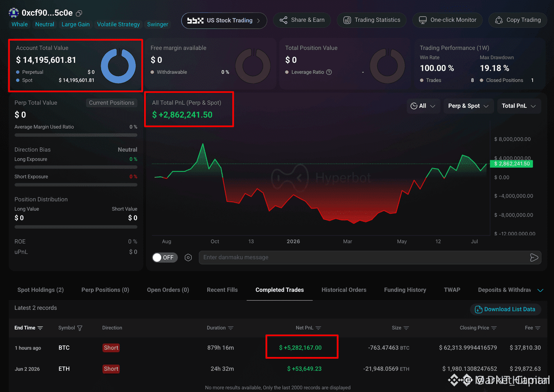Click the $ +5,282,167.00 net PnL
Image resolution: width=554 pixels, height=392 pixels.
pos(300,348)
